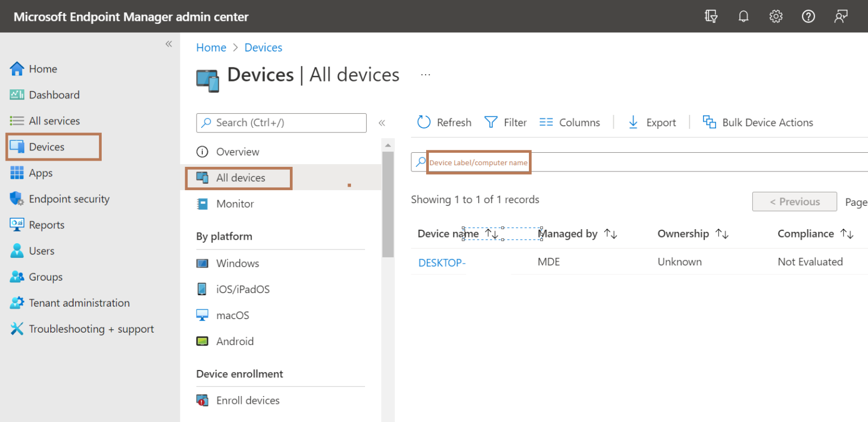This screenshot has height=422, width=868.
Task: Click the Tenant administration gear icon
Action: (17, 303)
